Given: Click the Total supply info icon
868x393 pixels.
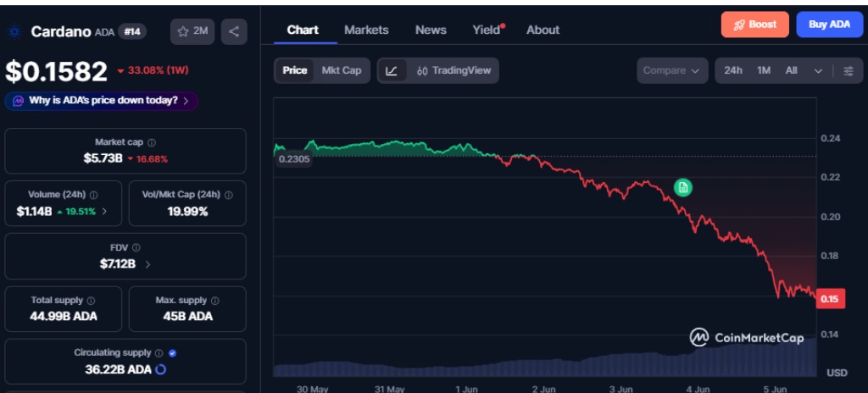Looking at the screenshot, I should [91, 301].
